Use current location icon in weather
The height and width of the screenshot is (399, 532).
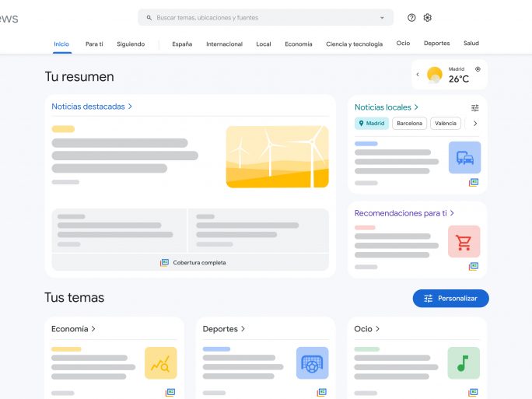478,69
